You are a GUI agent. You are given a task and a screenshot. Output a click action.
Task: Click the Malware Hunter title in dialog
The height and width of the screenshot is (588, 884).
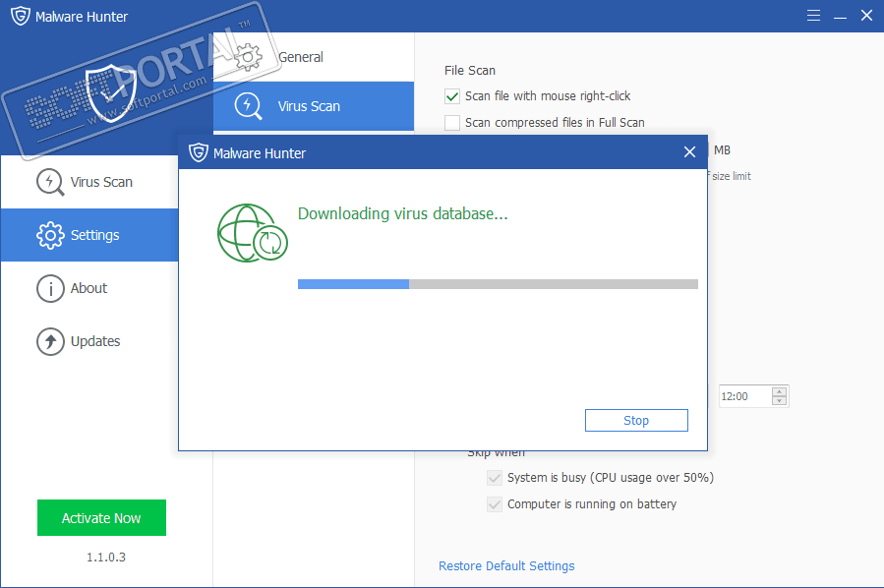click(x=260, y=153)
